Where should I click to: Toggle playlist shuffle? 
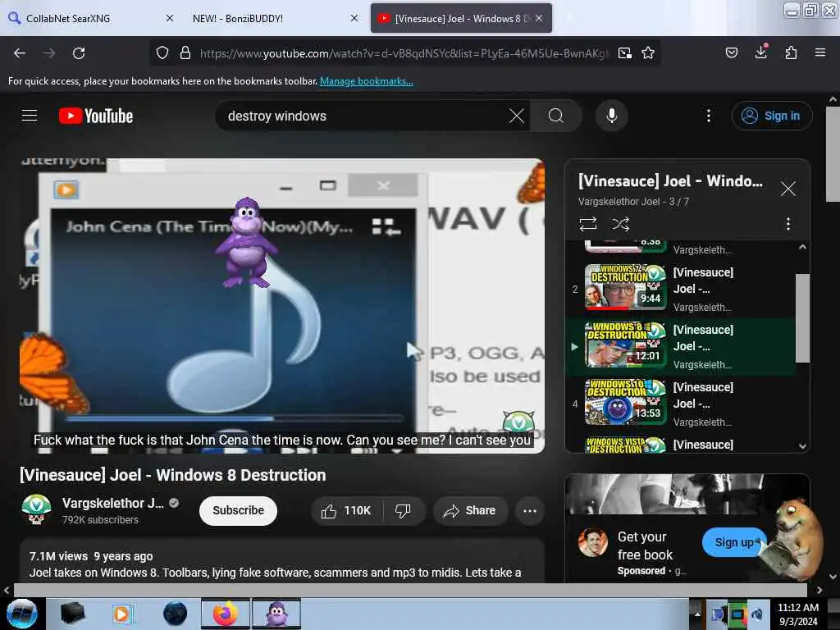(x=620, y=223)
